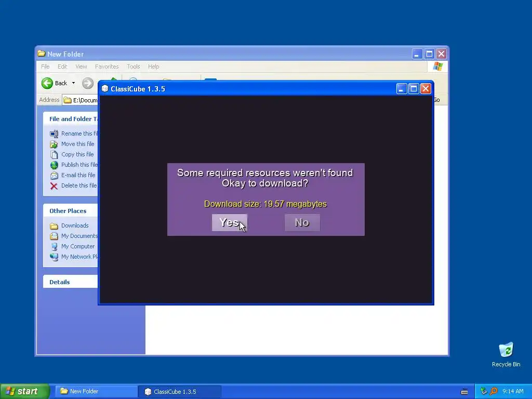532x399 pixels.
Task: Go to Downloads link in Other Places
Action: (75, 225)
